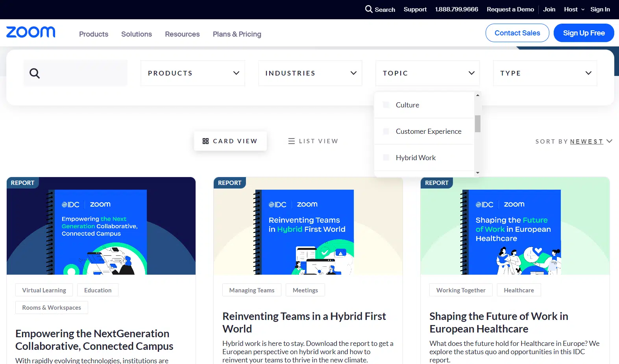
Task: Switch to List View
Action: pyautogui.click(x=313, y=141)
